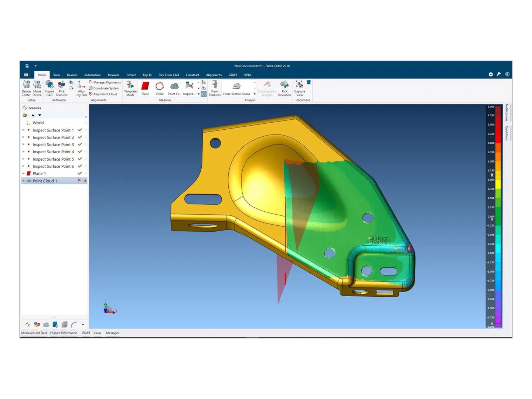
Task: Expand Inspect Surface Point 6 node
Action: (24, 166)
